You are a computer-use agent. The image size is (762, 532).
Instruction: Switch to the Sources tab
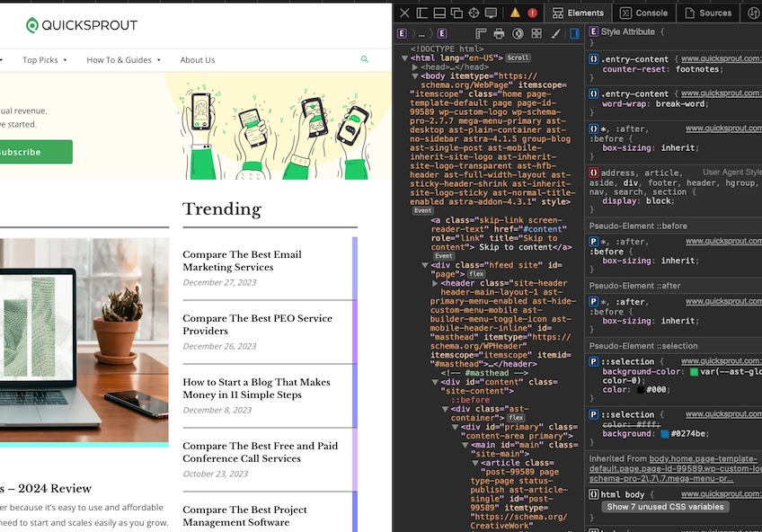point(708,13)
